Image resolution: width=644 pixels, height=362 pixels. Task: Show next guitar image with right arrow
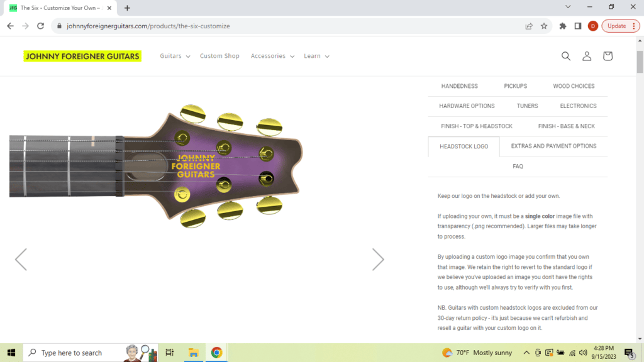tap(377, 259)
